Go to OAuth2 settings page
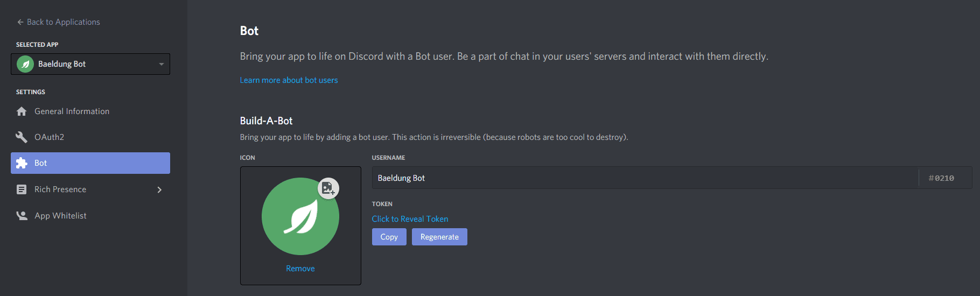Screen dimensions: 980x296 [50, 137]
